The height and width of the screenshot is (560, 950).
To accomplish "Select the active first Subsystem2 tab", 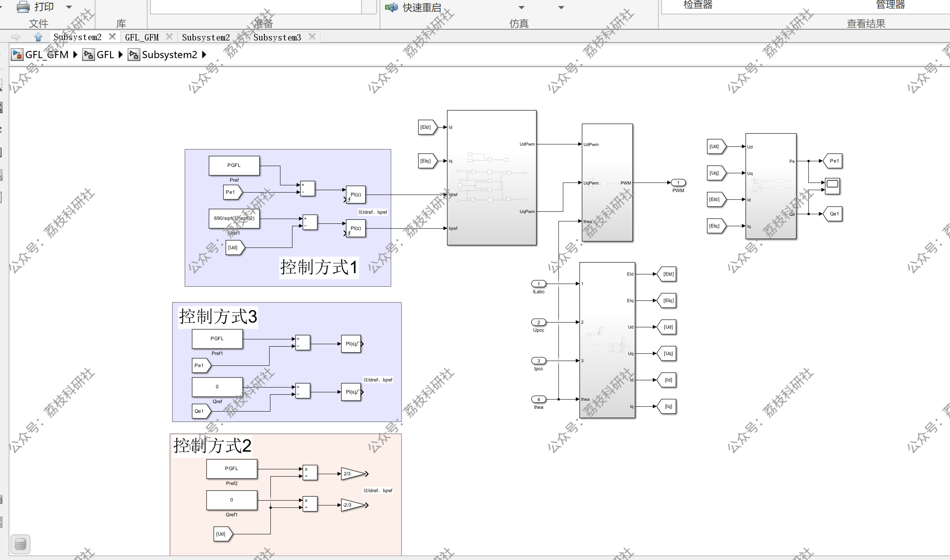I will pyautogui.click(x=77, y=37).
